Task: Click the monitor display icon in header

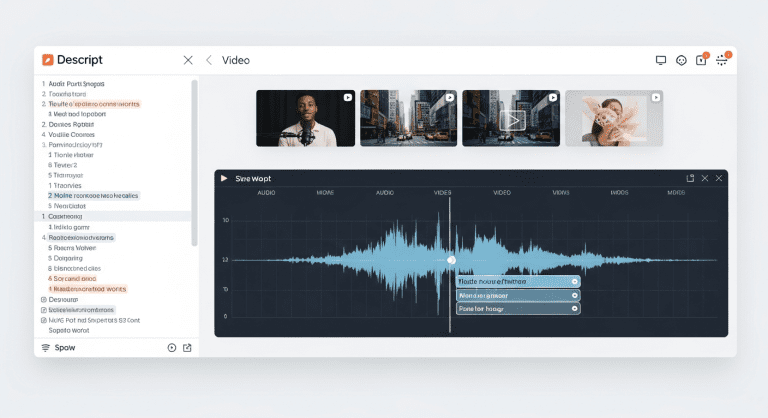Action: (x=661, y=60)
